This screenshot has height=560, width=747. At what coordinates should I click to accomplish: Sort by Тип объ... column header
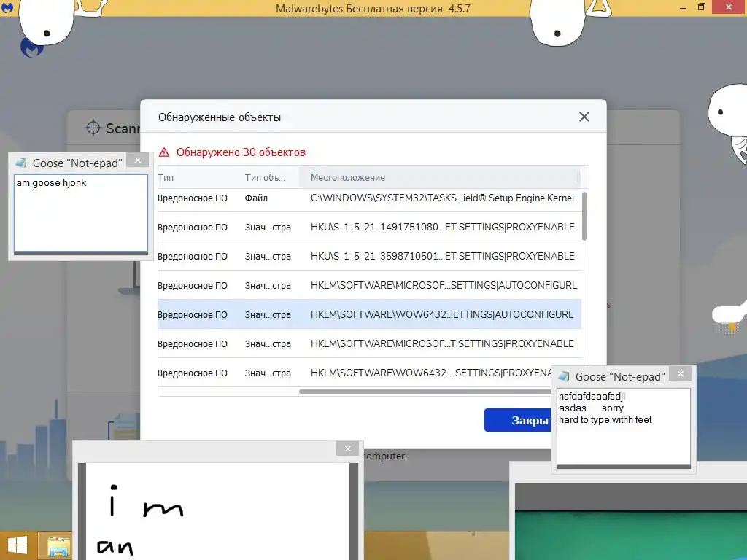click(x=265, y=178)
